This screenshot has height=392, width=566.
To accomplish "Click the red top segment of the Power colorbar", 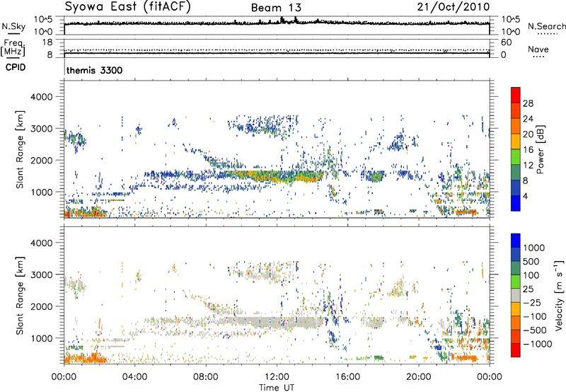I will tap(516, 95).
